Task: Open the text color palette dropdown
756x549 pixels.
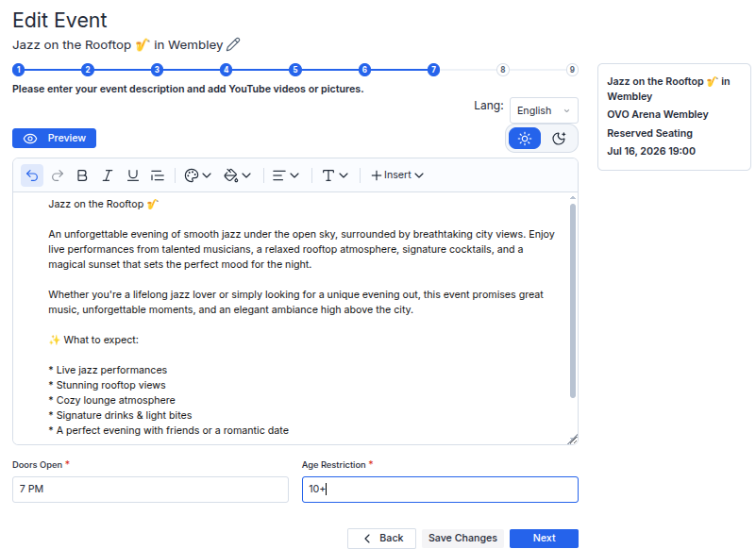Action: click(x=197, y=175)
